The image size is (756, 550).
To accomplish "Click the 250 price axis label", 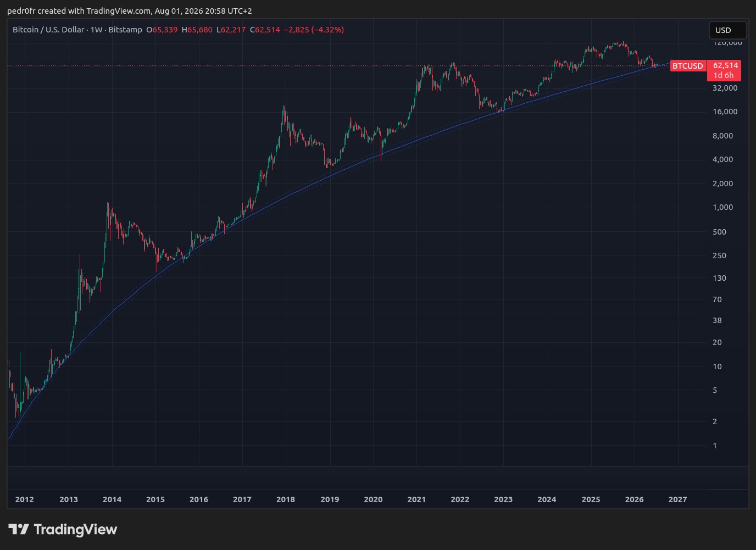I will [x=720, y=255].
